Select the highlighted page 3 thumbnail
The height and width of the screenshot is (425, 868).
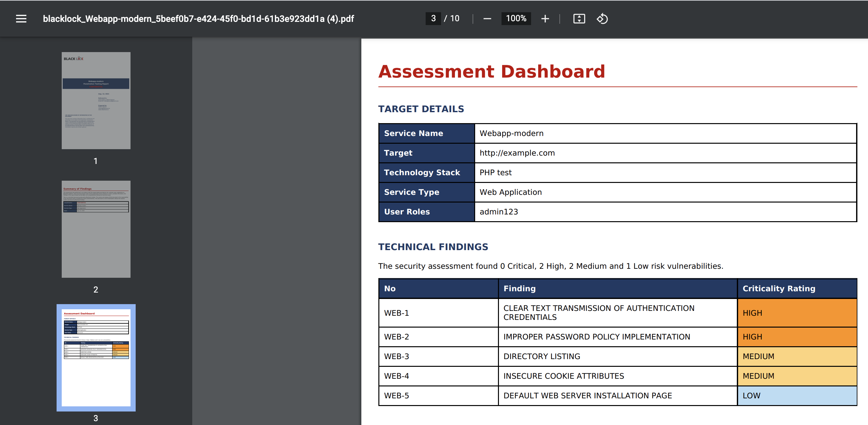tap(96, 357)
